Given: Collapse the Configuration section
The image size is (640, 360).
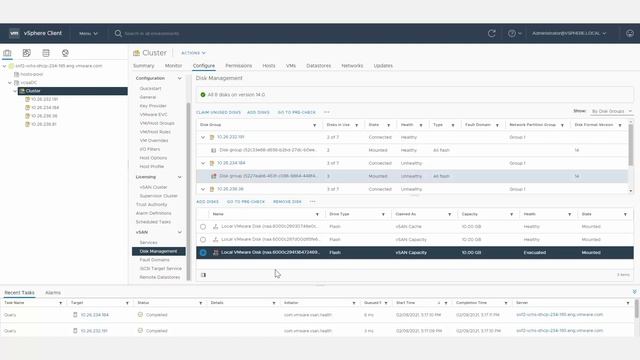Looking at the screenshot, I should click(180, 78).
